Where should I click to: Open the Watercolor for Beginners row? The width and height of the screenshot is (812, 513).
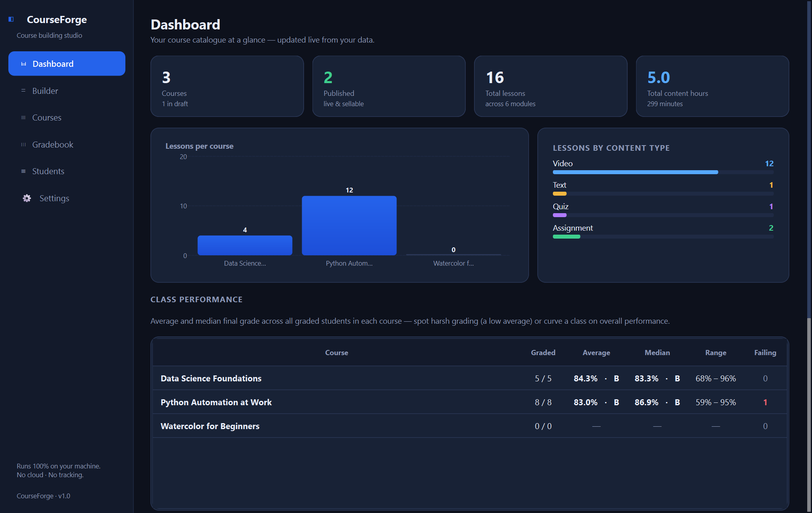tap(470, 426)
